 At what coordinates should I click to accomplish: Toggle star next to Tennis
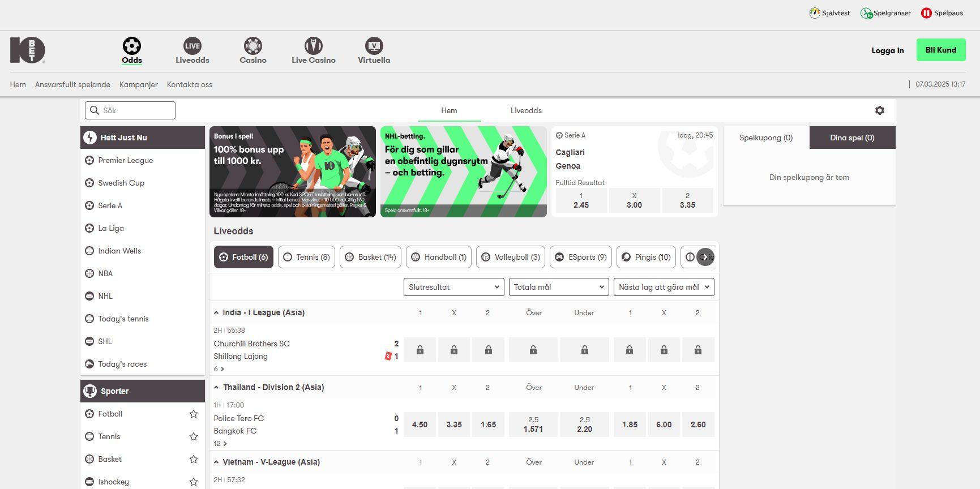pyautogui.click(x=194, y=436)
